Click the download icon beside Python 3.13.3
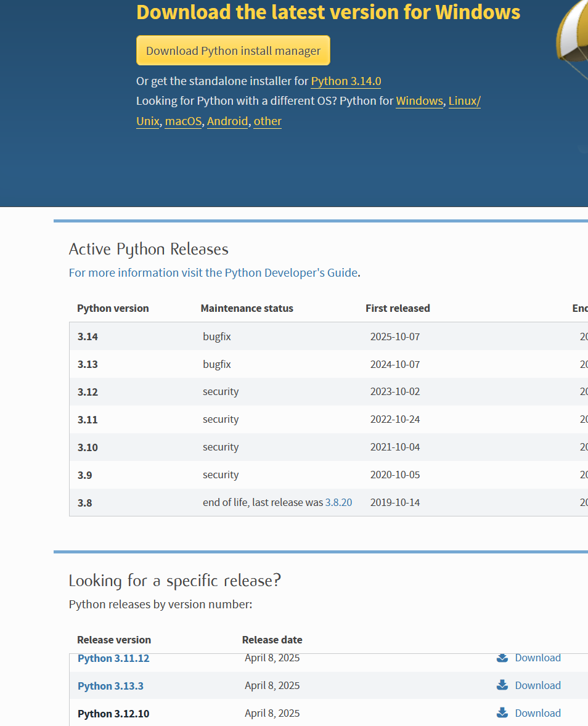 point(501,685)
